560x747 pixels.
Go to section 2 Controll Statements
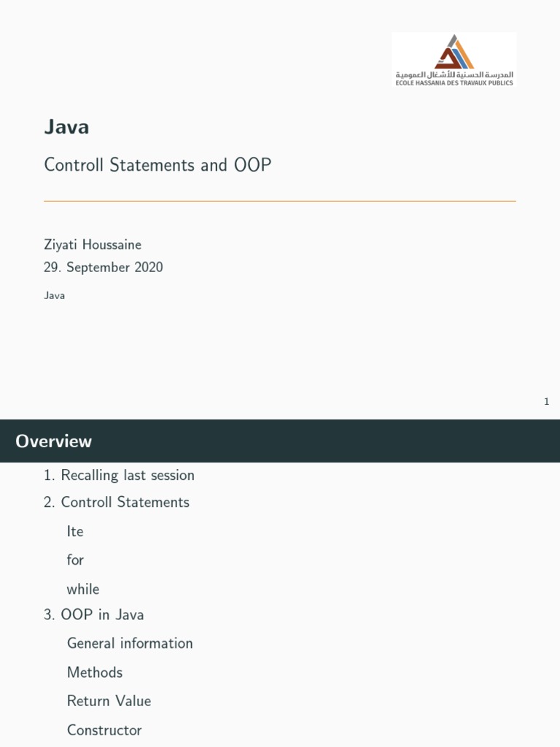[x=117, y=502]
